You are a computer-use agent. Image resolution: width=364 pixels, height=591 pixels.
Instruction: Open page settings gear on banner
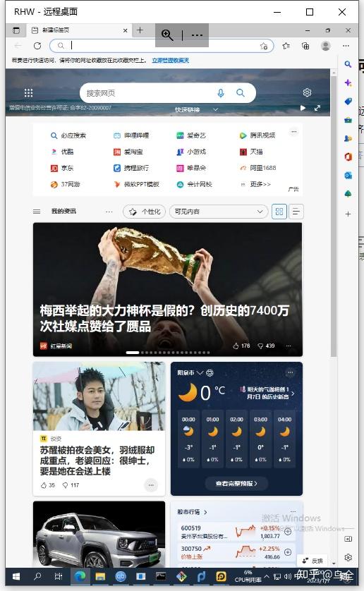click(x=307, y=92)
